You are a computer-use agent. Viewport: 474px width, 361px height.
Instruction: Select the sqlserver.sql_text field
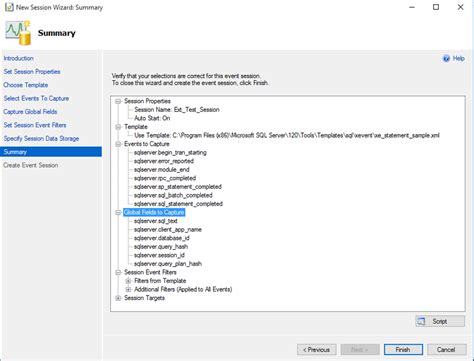click(x=156, y=221)
